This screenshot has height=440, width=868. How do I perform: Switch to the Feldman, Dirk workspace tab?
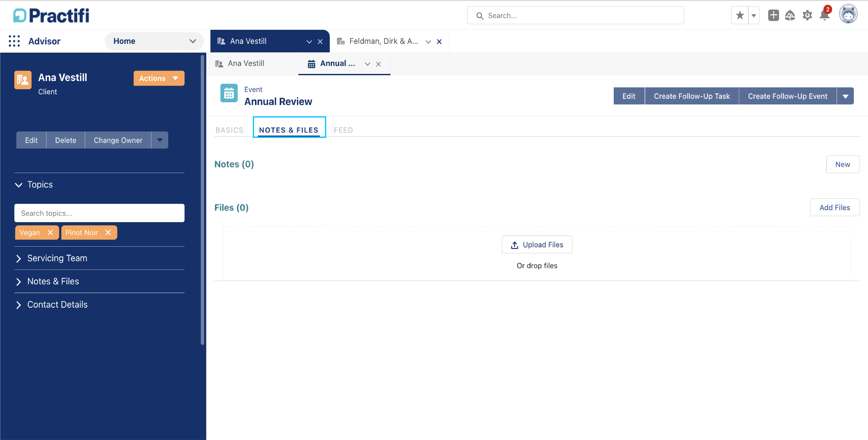[383, 41]
